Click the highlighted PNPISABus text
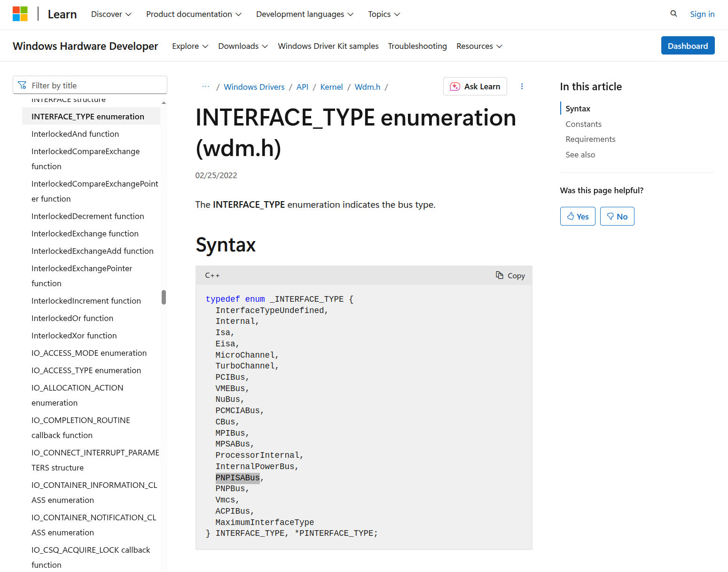This screenshot has width=728, height=572. click(x=237, y=478)
